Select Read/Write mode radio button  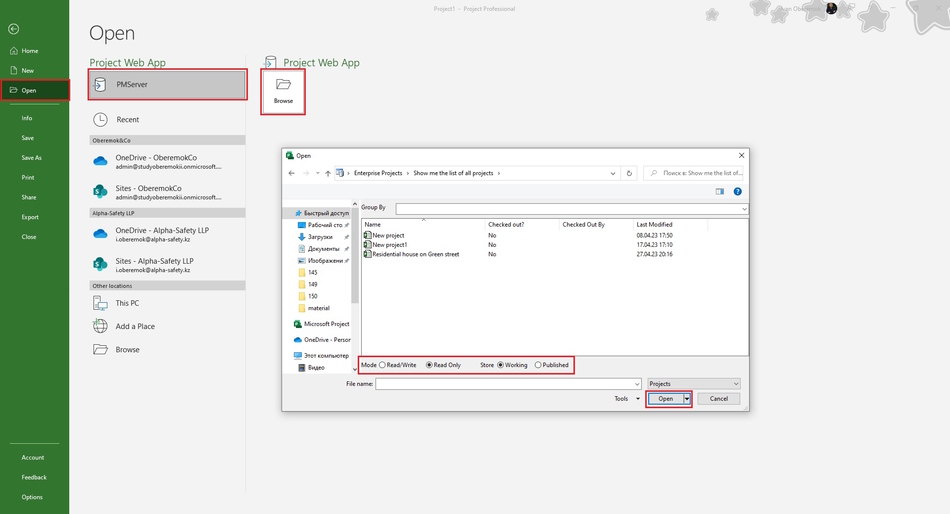(x=382, y=365)
